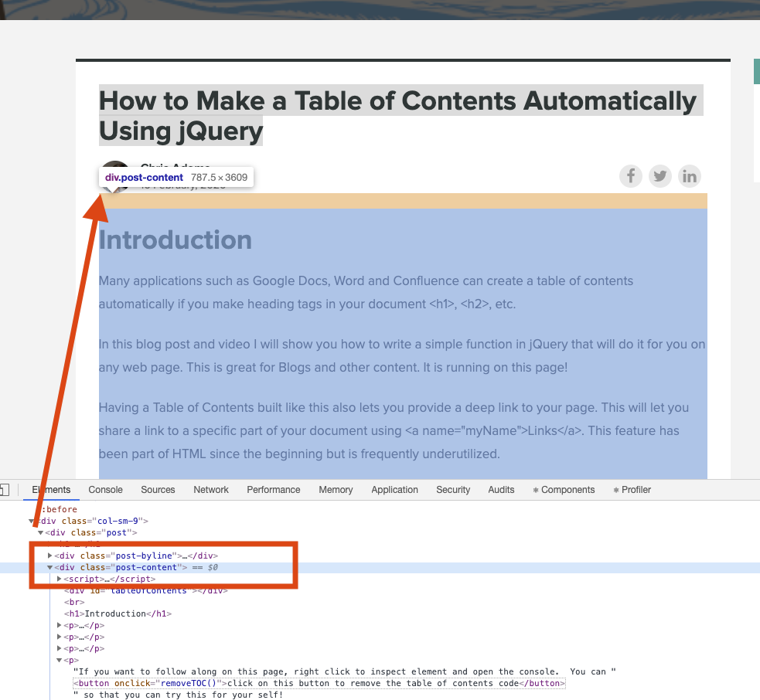
Task: Open the Memory tab
Action: pyautogui.click(x=336, y=490)
